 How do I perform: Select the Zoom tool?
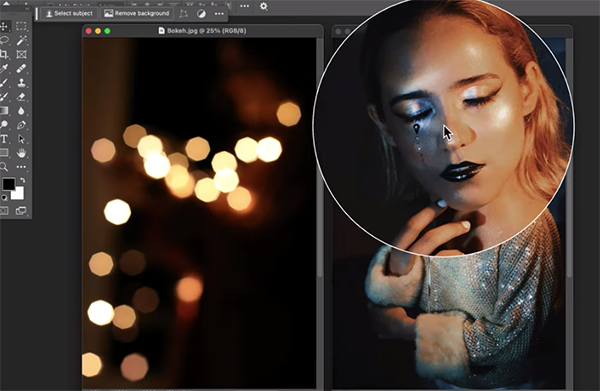pos(4,167)
